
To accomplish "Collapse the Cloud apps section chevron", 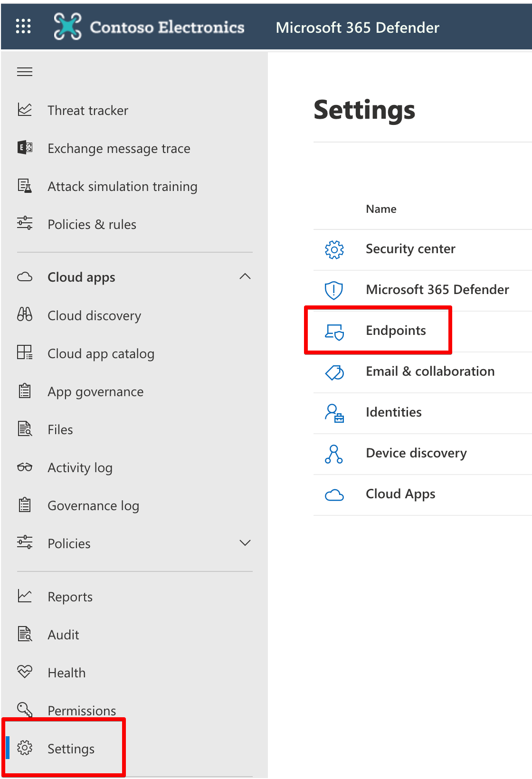I will [x=245, y=276].
